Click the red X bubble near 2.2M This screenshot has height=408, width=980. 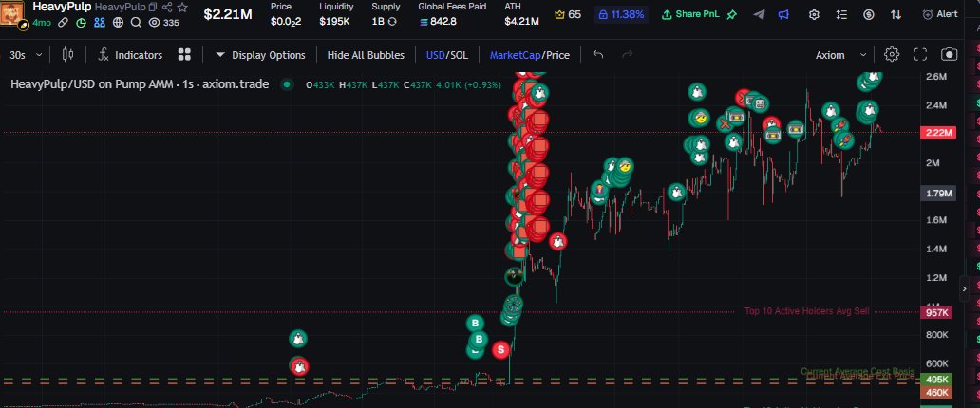coord(724,124)
